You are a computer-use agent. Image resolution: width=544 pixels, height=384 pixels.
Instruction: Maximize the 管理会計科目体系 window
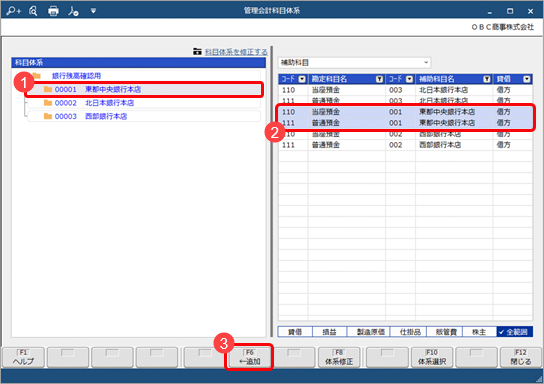(x=510, y=11)
